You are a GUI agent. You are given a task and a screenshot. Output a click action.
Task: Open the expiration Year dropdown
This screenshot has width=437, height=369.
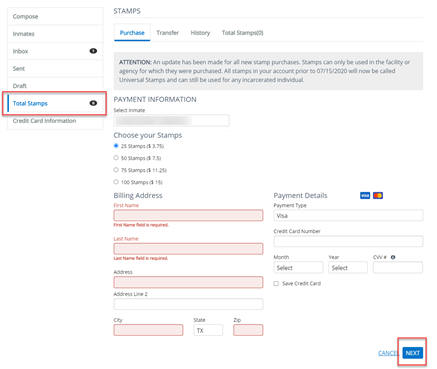pyautogui.click(x=348, y=267)
